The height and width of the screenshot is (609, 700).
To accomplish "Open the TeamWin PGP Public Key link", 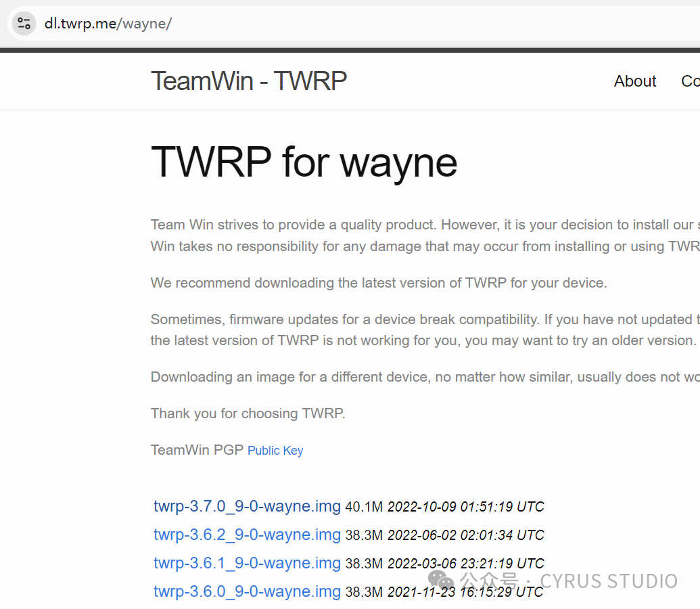I will tap(275, 451).
